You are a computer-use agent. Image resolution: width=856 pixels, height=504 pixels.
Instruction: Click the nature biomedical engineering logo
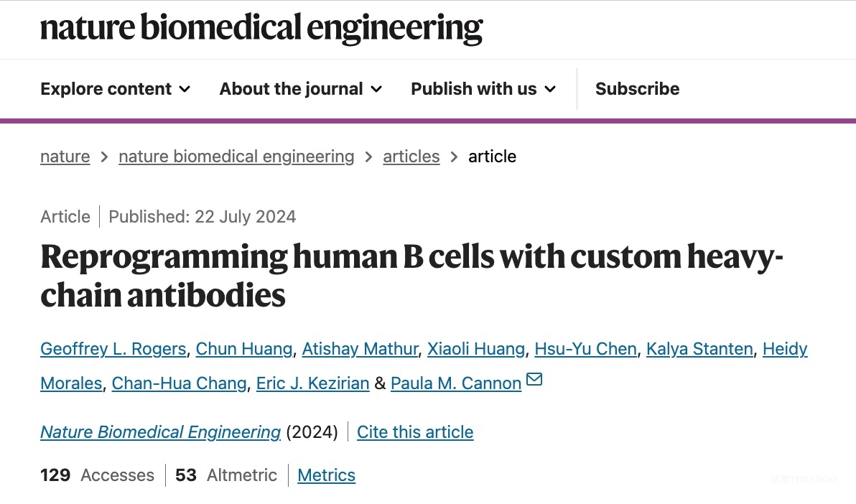261,29
